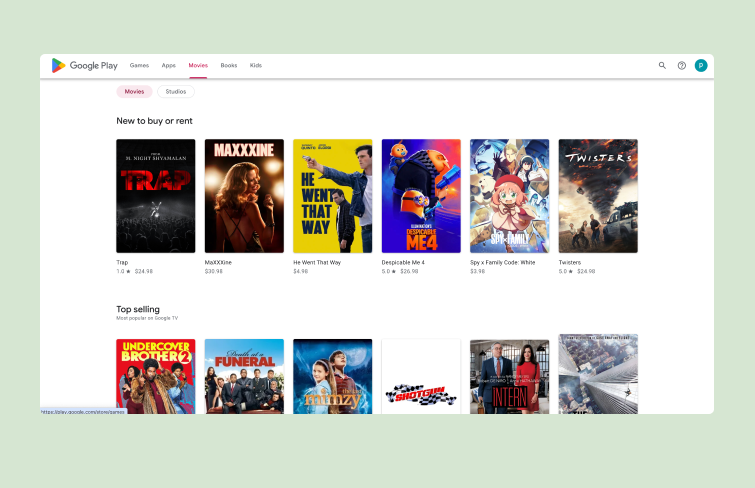
Task: Open the Despicable Me 4 poster
Action: pos(421,196)
